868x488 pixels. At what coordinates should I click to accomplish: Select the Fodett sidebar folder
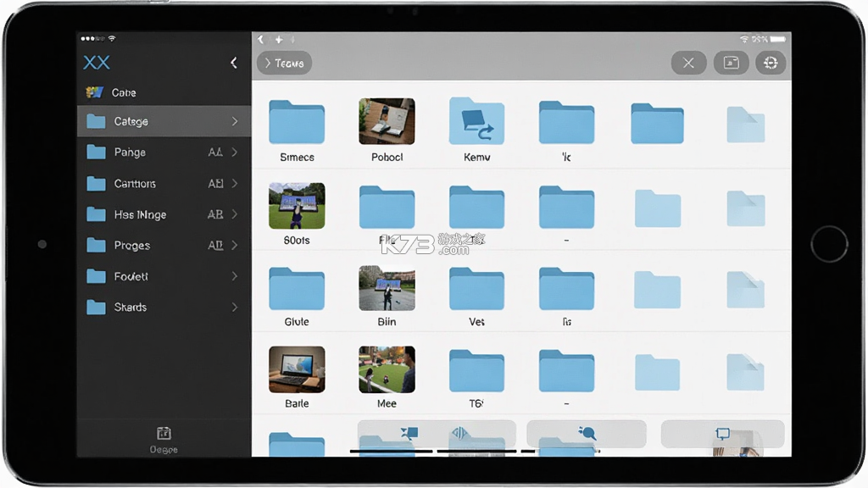coord(164,276)
